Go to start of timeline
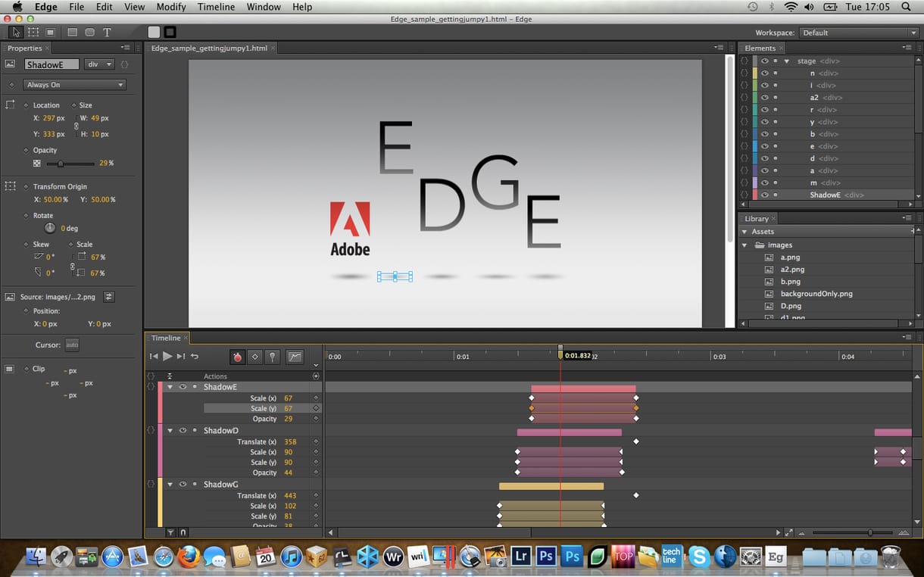Screen dimensions: 924x577 [154, 356]
